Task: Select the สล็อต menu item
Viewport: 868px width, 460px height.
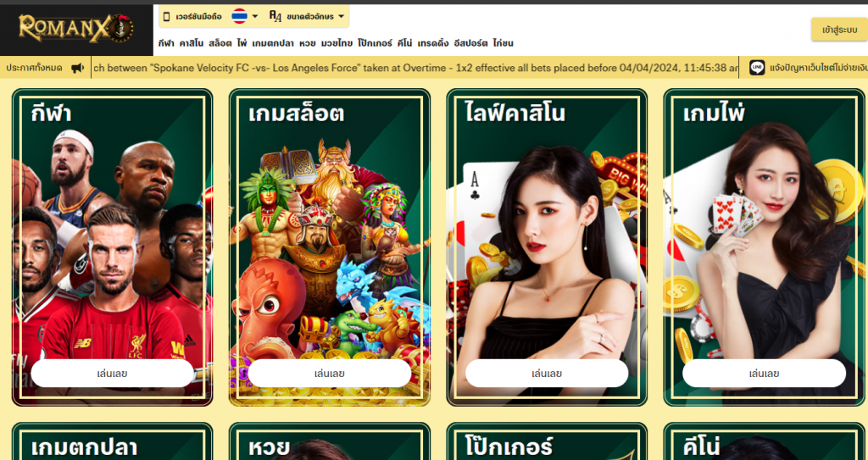Action: coord(220,43)
